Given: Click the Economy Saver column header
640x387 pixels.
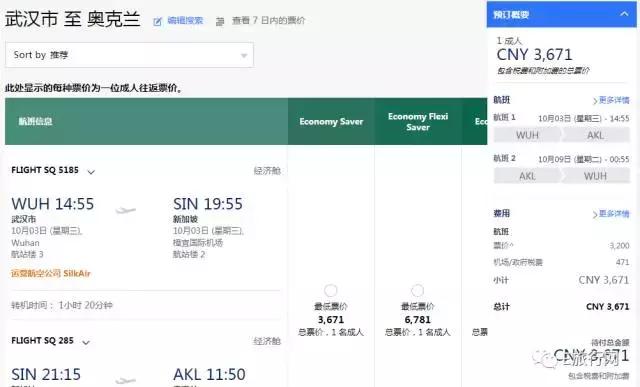Looking at the screenshot, I should [331, 122].
